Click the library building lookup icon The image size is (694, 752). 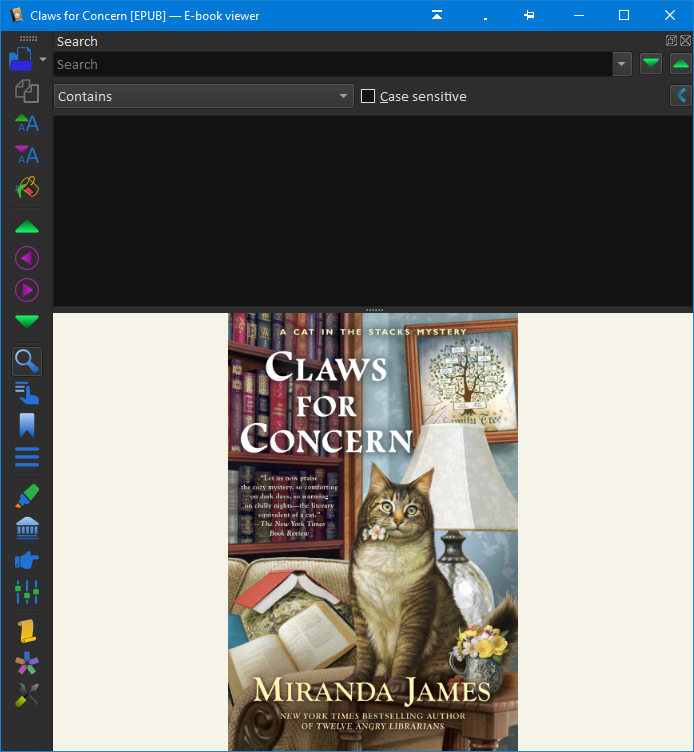click(27, 528)
